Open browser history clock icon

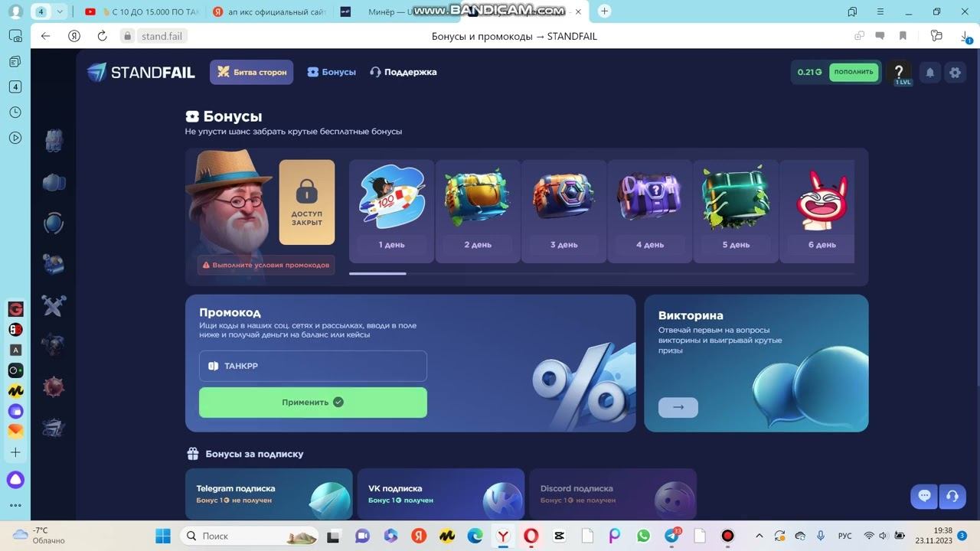[15, 112]
